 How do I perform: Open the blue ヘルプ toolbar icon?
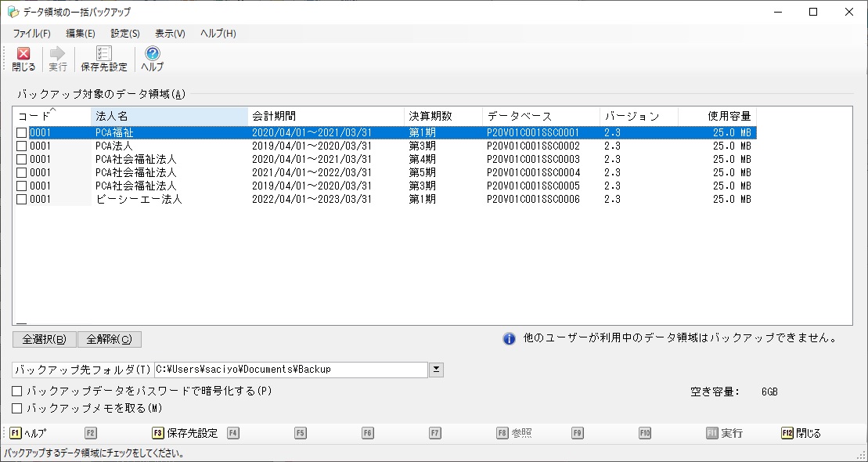click(153, 55)
